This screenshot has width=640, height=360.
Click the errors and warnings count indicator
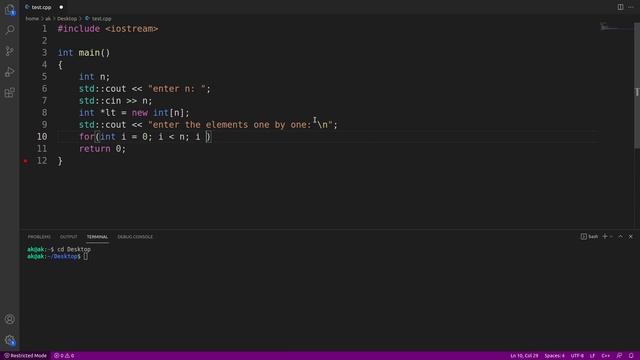[x=64, y=356]
